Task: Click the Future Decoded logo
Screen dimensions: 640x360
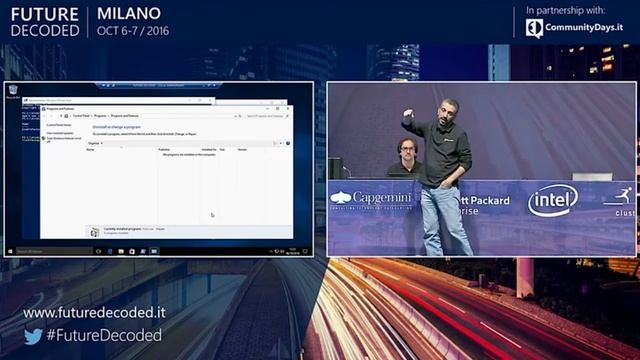Action: (45, 22)
